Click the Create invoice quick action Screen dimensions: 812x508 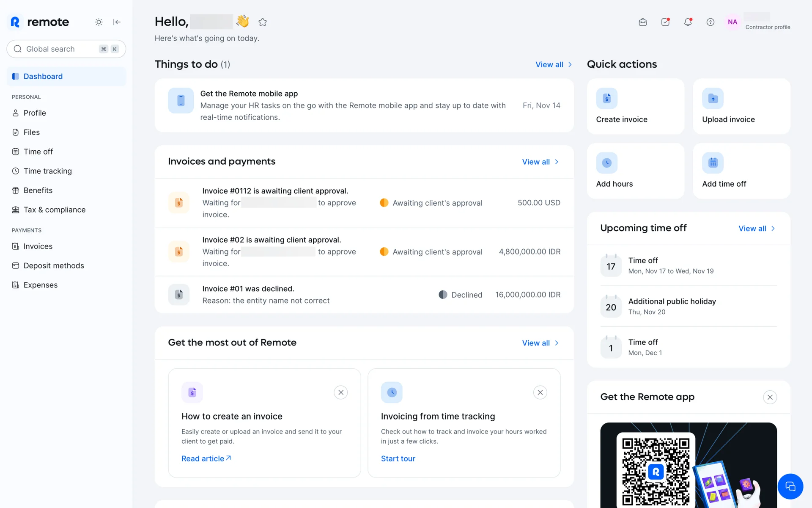click(635, 106)
